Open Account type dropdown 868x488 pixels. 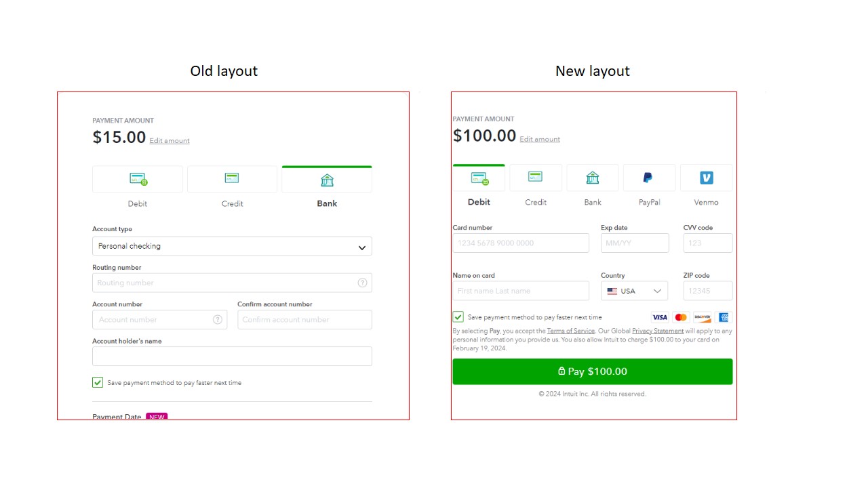(x=232, y=246)
